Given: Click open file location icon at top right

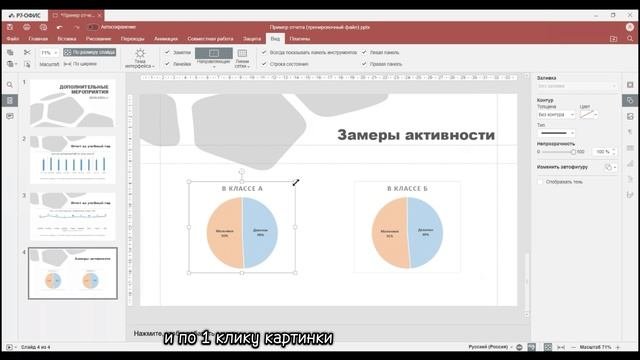Looking at the screenshot, I should click(x=613, y=39).
